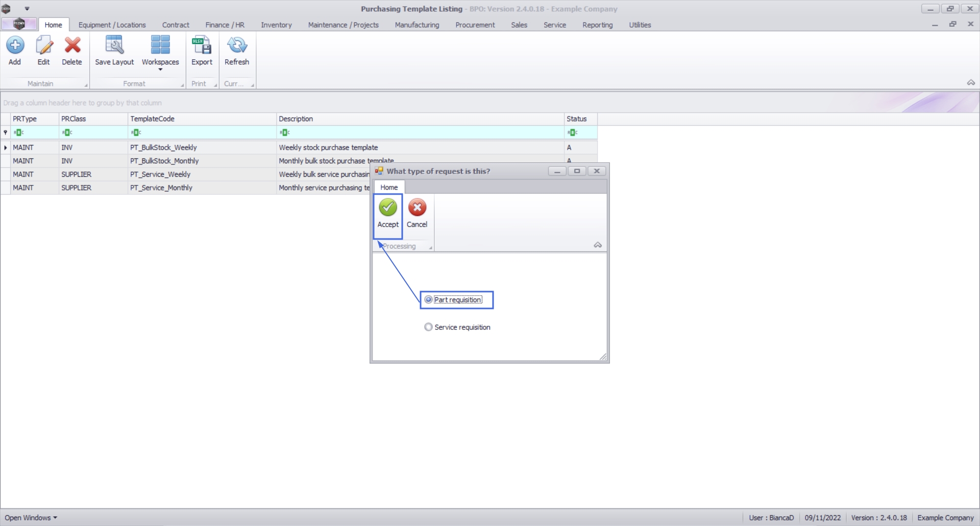Open the Maintenance / Projects tab
The height and width of the screenshot is (526, 980).
(343, 25)
